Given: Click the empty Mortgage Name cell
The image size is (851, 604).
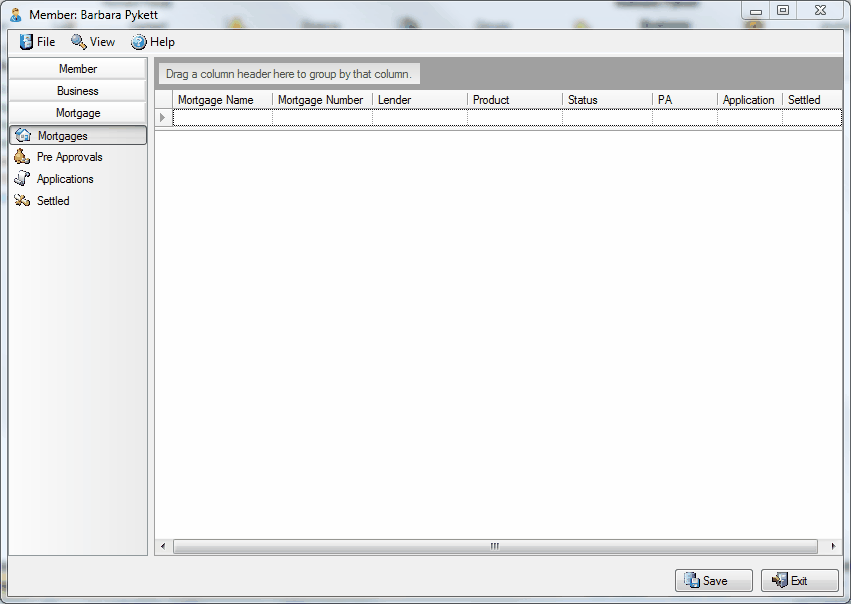Looking at the screenshot, I should coord(223,117).
